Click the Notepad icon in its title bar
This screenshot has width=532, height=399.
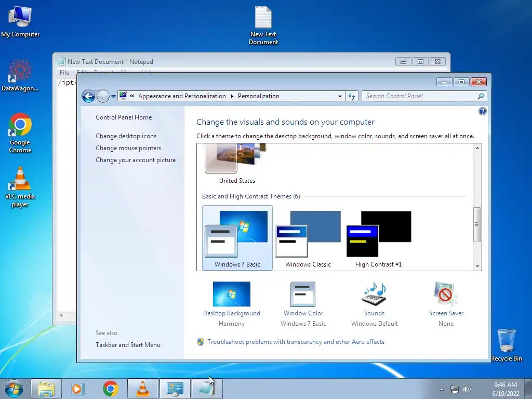62,61
